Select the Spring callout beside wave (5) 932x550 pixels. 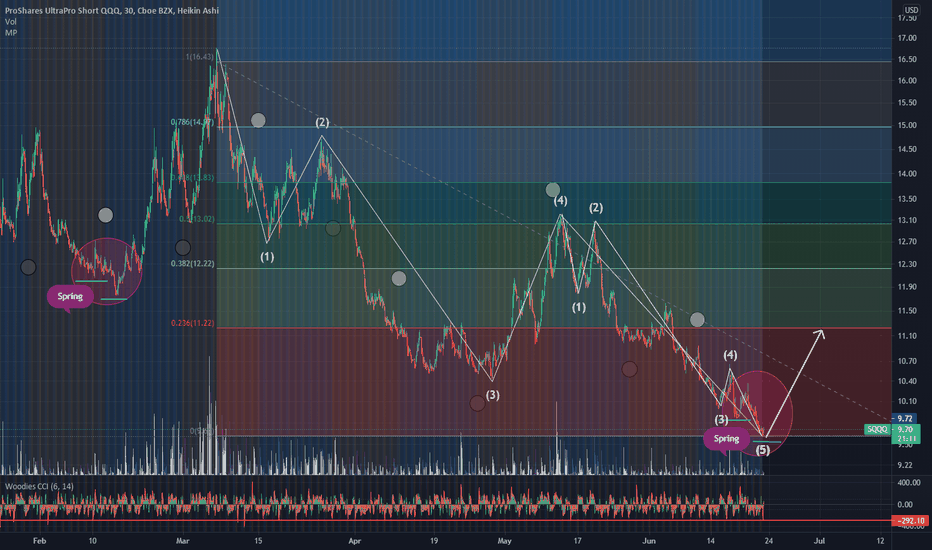point(726,439)
